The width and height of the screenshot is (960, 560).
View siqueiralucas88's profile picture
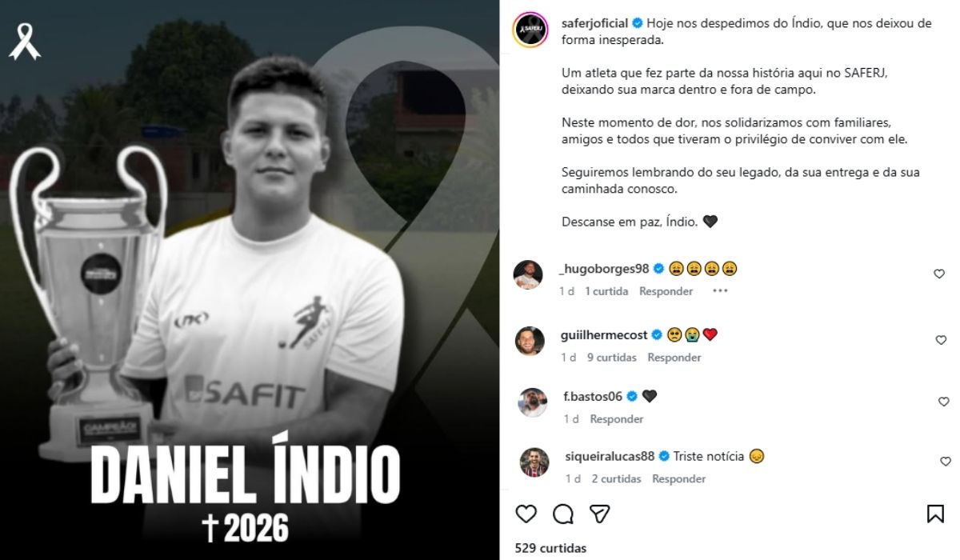click(x=534, y=462)
